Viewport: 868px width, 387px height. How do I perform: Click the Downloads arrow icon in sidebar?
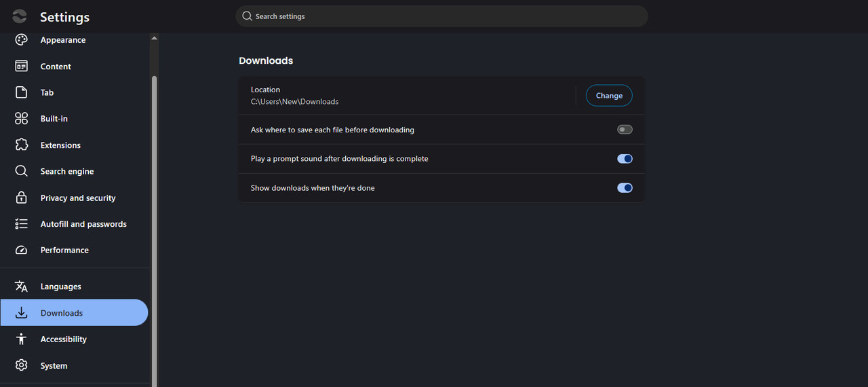21,313
